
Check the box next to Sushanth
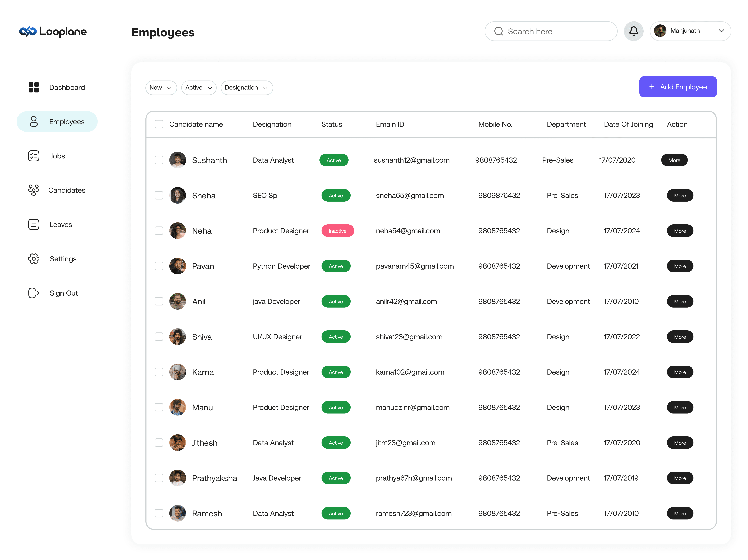click(159, 160)
